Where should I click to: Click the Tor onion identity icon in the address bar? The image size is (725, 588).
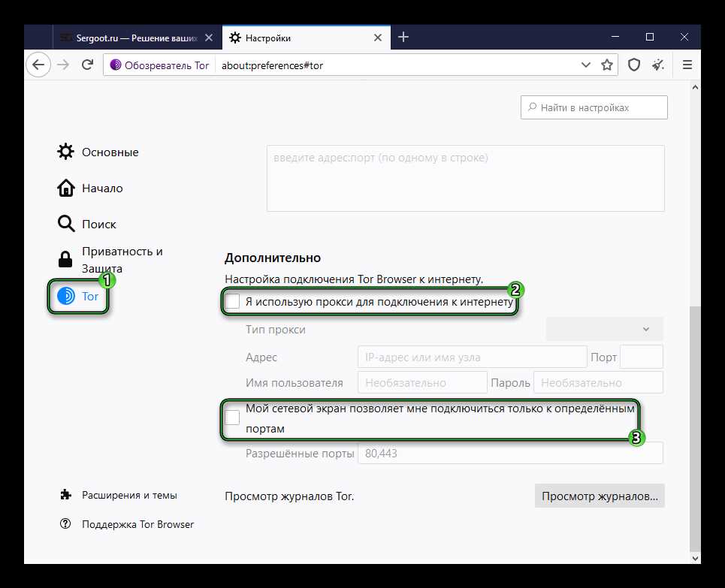point(115,65)
